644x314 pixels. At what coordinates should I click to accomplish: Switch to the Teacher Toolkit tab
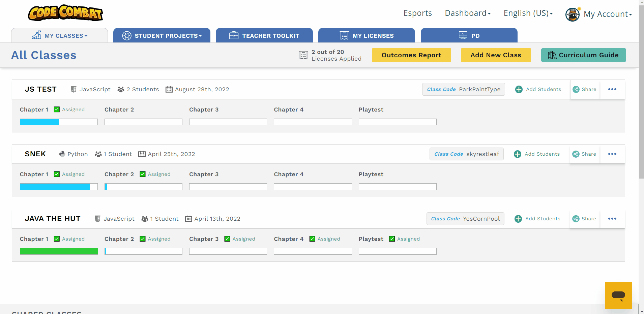point(264,36)
